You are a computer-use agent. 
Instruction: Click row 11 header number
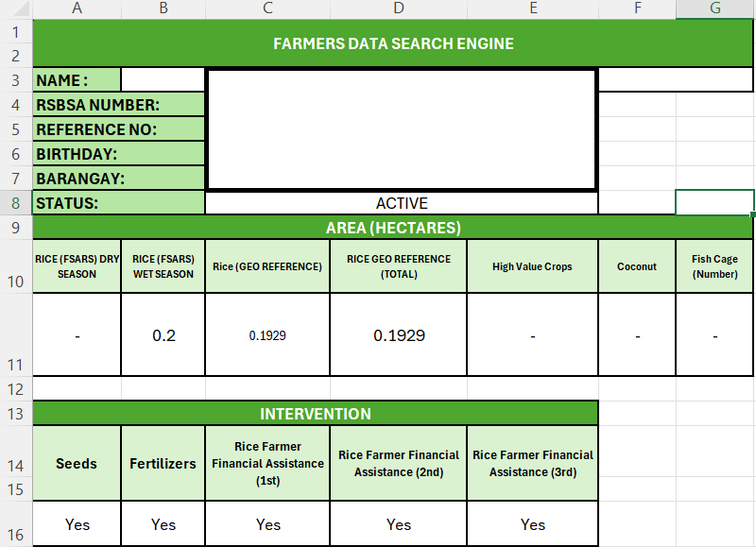[x=16, y=364]
